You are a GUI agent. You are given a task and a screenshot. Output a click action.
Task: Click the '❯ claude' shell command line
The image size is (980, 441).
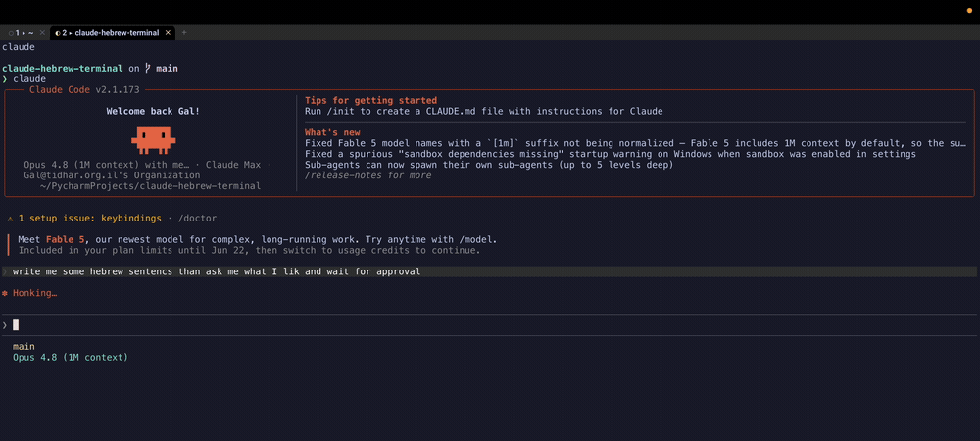click(24, 79)
